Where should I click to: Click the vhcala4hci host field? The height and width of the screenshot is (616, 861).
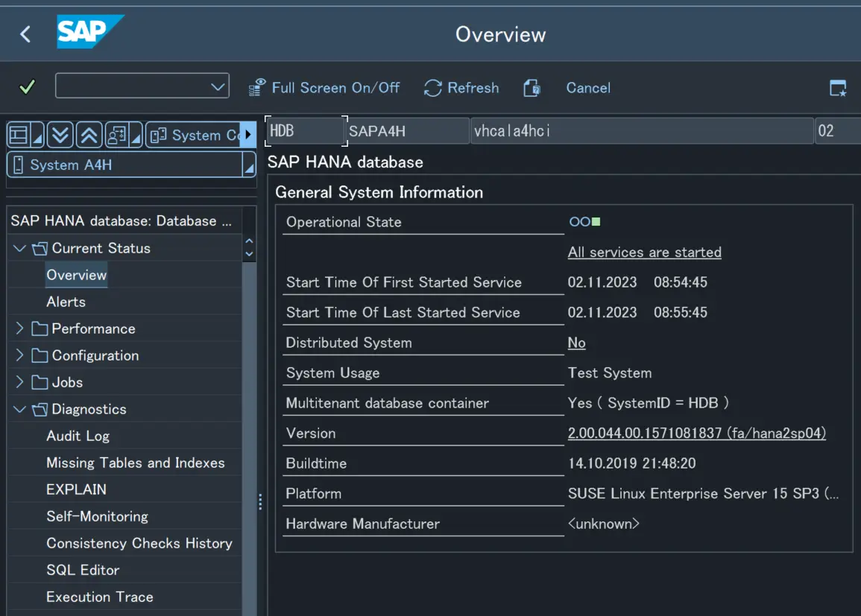click(642, 131)
